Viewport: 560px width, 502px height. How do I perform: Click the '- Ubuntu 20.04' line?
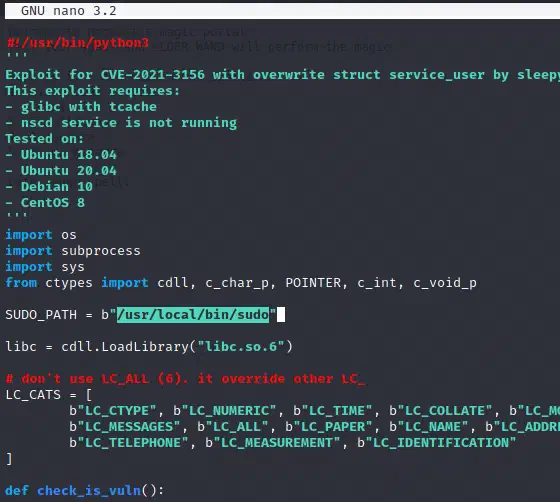[x=61, y=171]
